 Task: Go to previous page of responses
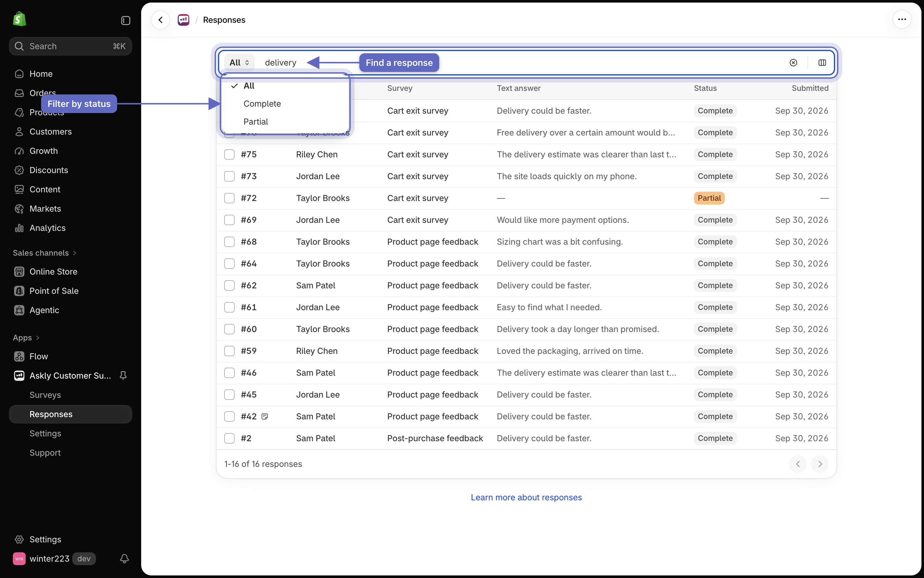click(798, 464)
